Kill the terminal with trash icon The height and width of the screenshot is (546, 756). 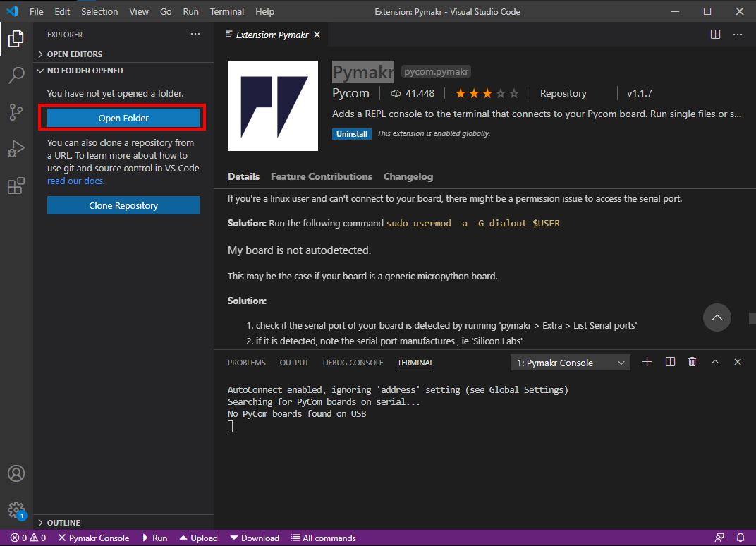[692, 362]
